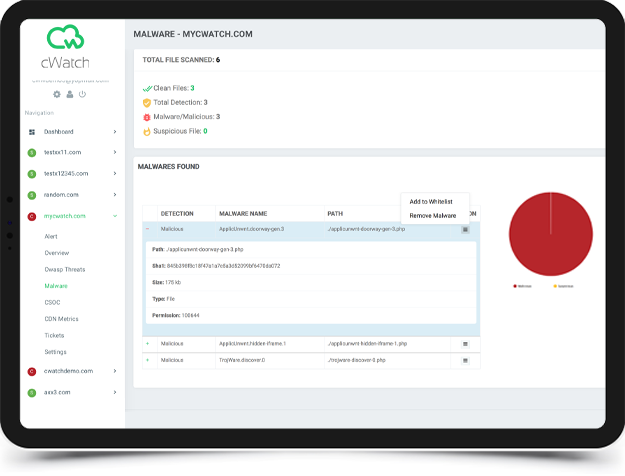Click ./applicunwnt-hidden-iframe-1.php path cell
625x476 pixels.
[367, 343]
